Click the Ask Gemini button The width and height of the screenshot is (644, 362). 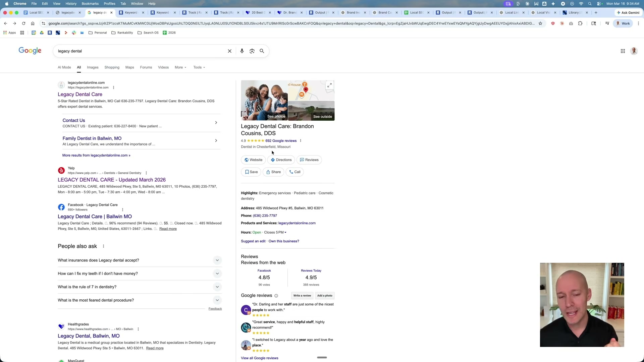(x=628, y=12)
